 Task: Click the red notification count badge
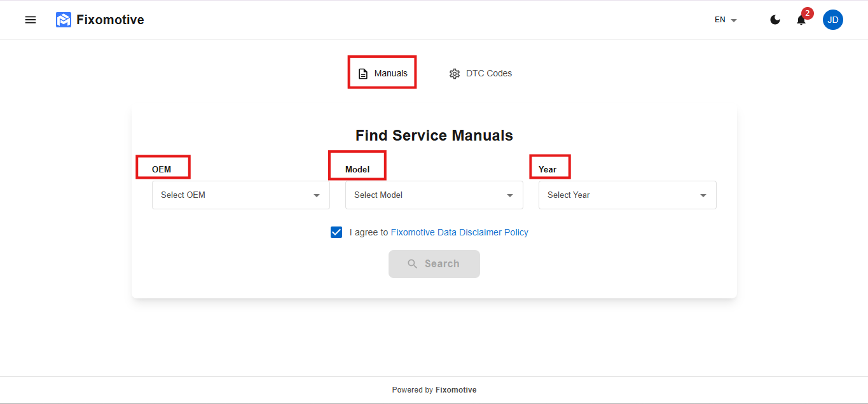pos(808,13)
